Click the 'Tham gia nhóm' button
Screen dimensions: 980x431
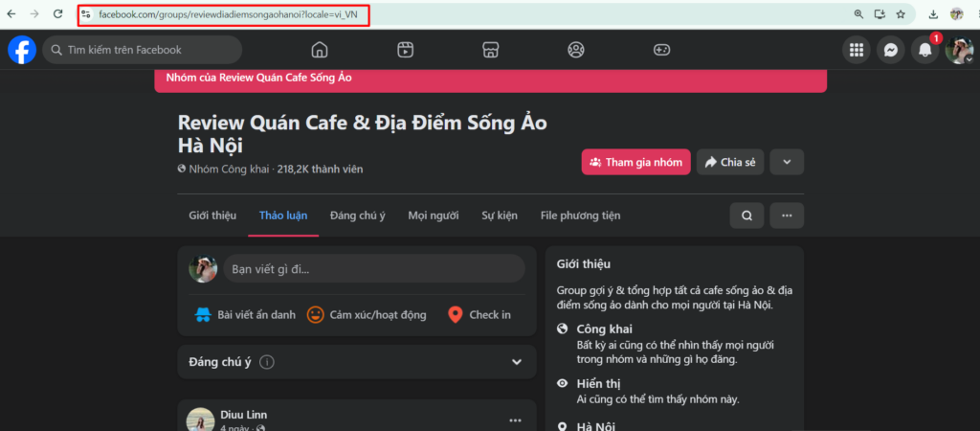click(x=636, y=162)
